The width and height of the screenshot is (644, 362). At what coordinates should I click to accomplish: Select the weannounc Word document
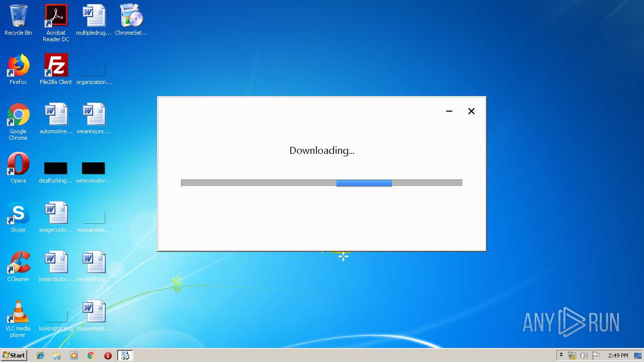point(94,119)
